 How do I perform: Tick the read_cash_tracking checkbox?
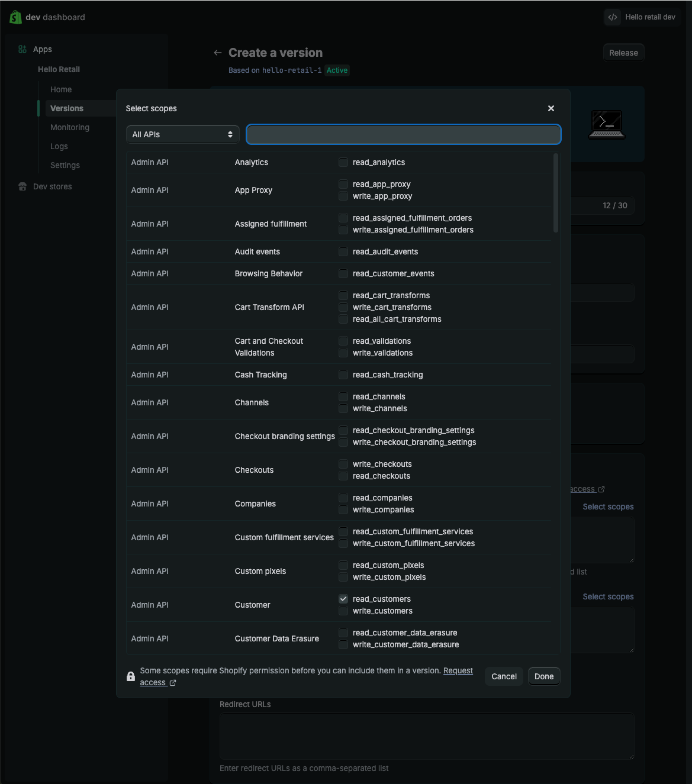(x=343, y=375)
